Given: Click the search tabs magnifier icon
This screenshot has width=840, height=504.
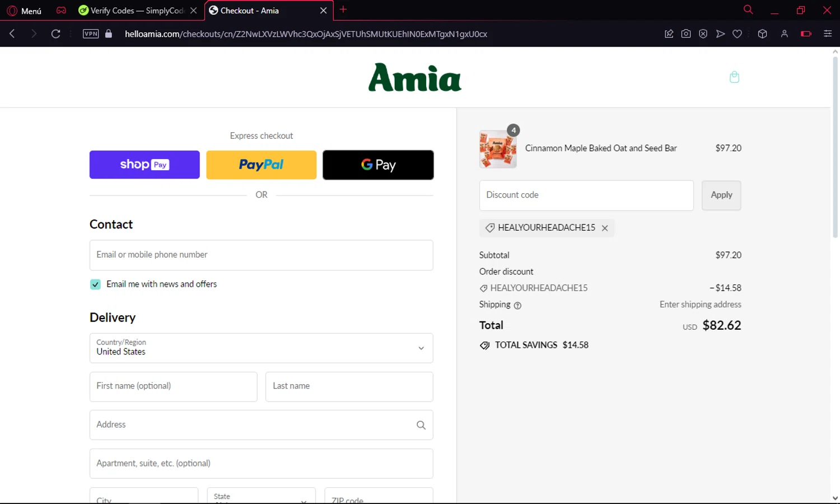Looking at the screenshot, I should click(748, 10).
